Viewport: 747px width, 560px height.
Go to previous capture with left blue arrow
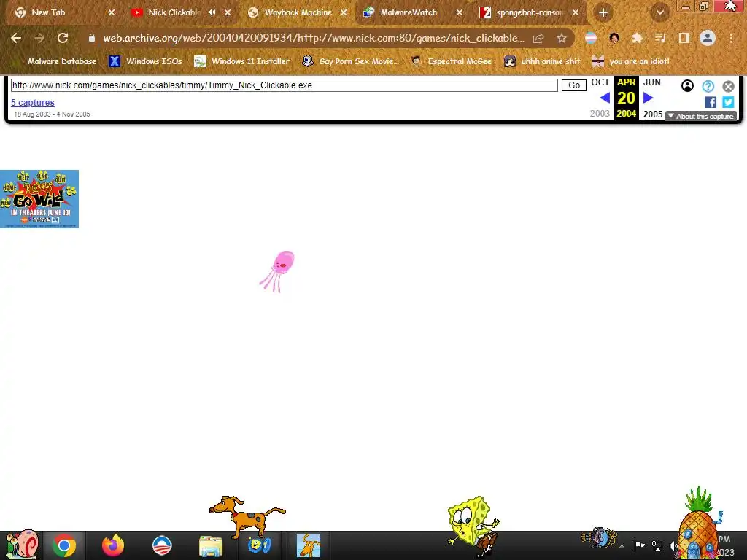[605, 98]
